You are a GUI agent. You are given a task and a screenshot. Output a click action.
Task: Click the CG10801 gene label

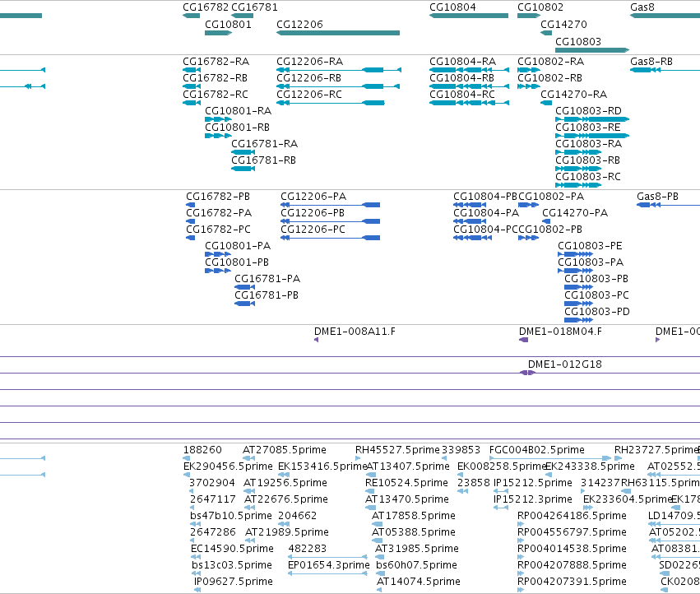[228, 24]
